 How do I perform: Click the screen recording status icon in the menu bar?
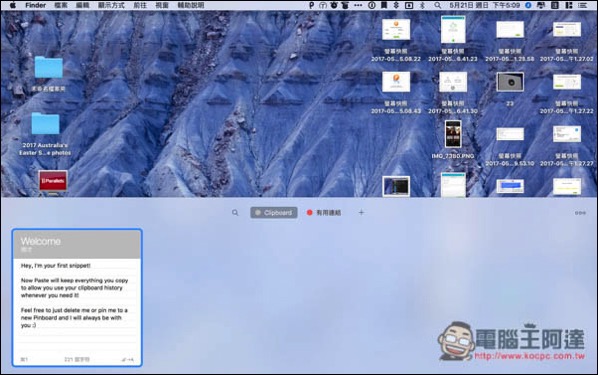tap(409, 5)
